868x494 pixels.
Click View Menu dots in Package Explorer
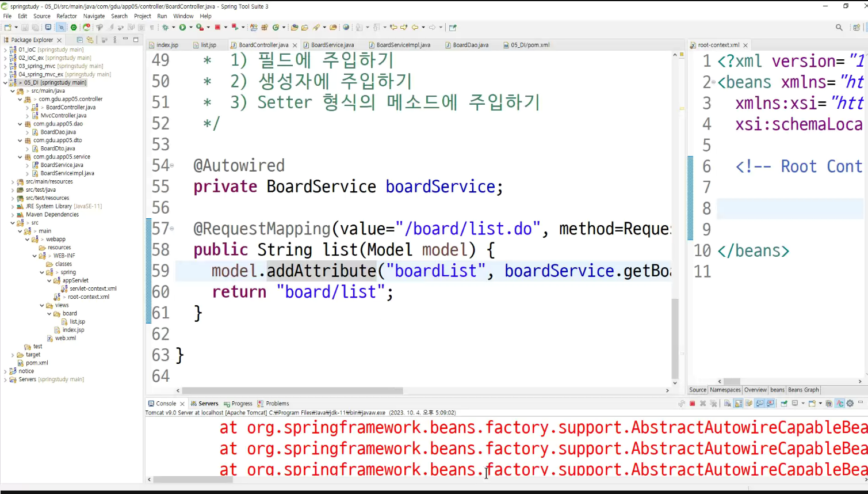click(x=115, y=40)
